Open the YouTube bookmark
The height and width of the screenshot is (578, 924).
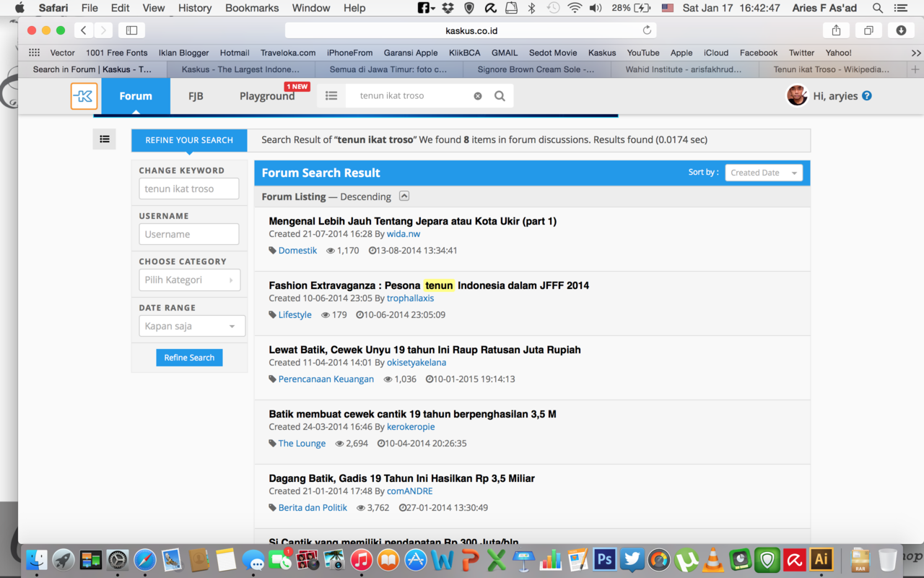[643, 53]
